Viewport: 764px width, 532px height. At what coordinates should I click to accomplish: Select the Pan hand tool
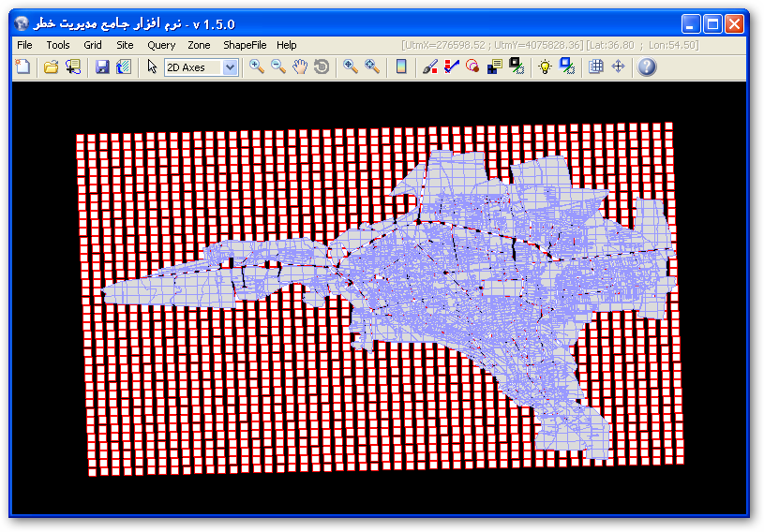point(300,66)
